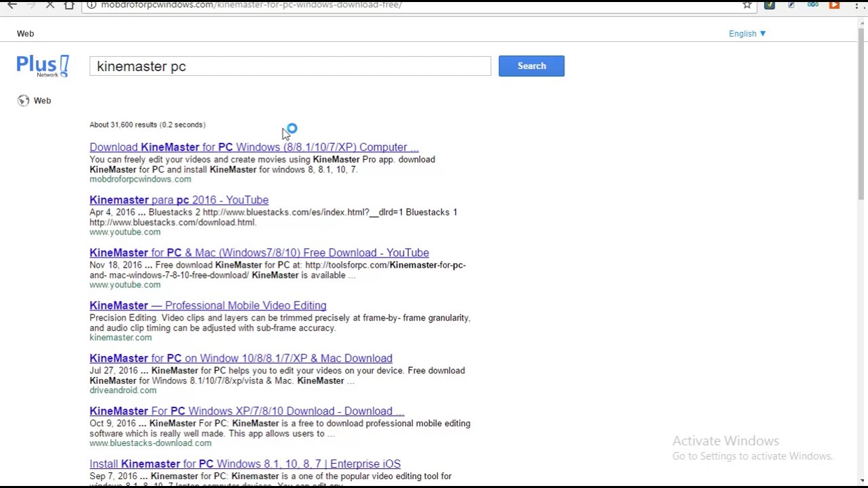Click the driveandroid.com result URL
Screen dimensions: 868x488
click(x=123, y=390)
